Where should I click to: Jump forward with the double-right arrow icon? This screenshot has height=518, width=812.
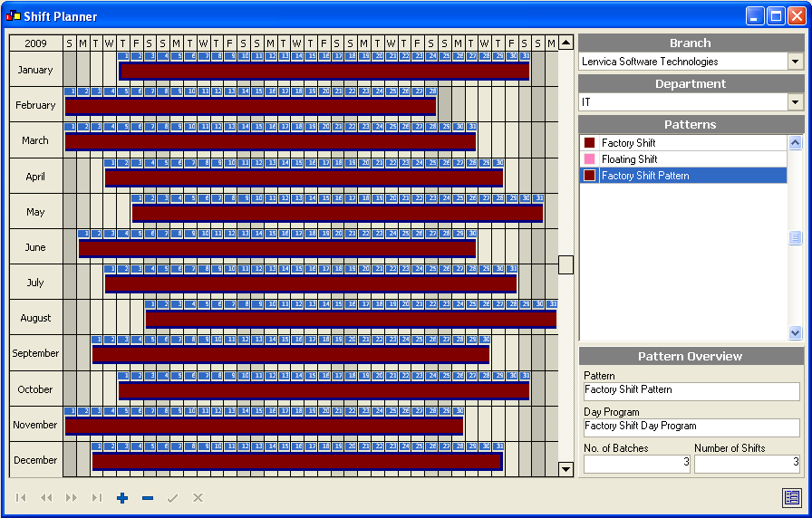click(72, 498)
